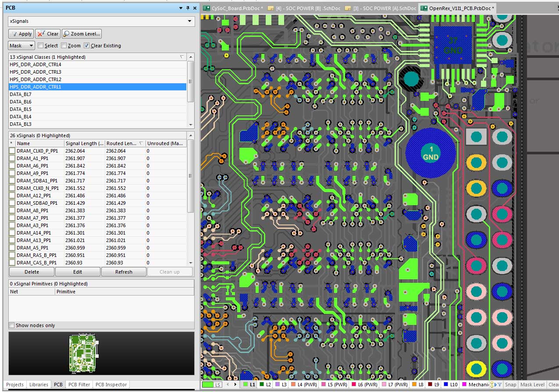Pin the PCB panel with the pushpin icon
This screenshot has width=559, height=392.
(188, 8)
